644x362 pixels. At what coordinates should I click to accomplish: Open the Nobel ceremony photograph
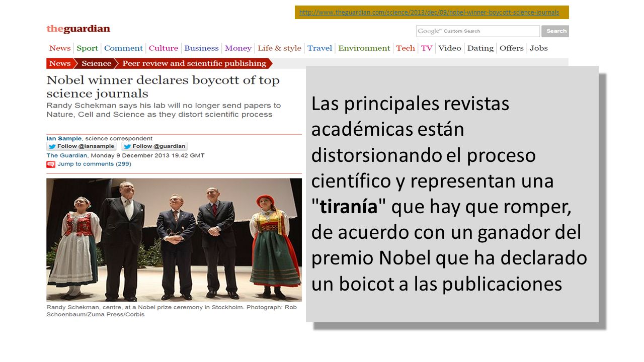(x=174, y=240)
